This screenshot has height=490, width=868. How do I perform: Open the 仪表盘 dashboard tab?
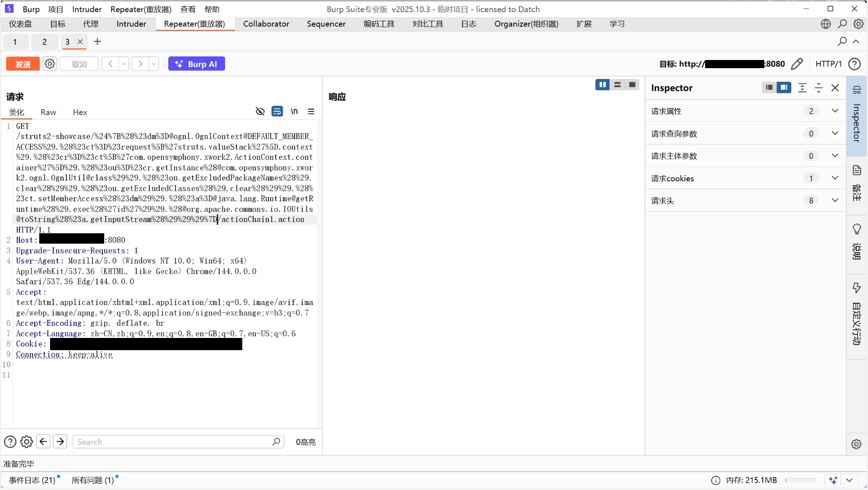(x=21, y=24)
